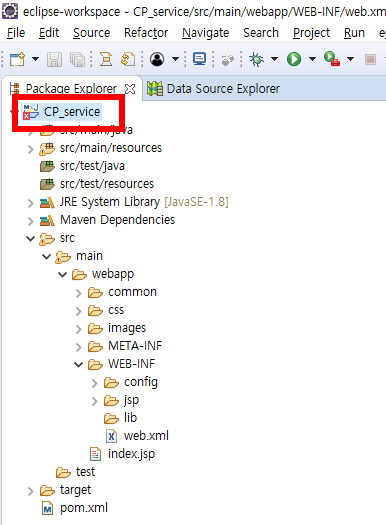This screenshot has height=525, width=386.
Task: Expand the config folder
Action: tap(95, 383)
